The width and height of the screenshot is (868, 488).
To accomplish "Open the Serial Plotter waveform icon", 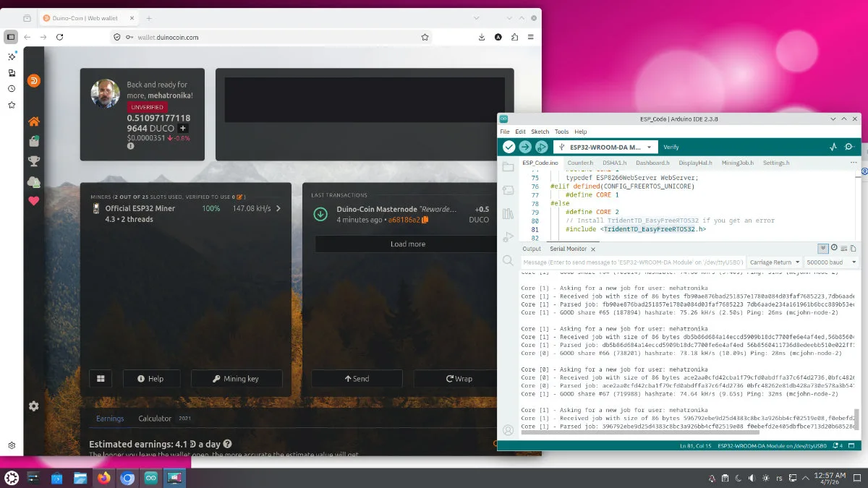I will 833,147.
